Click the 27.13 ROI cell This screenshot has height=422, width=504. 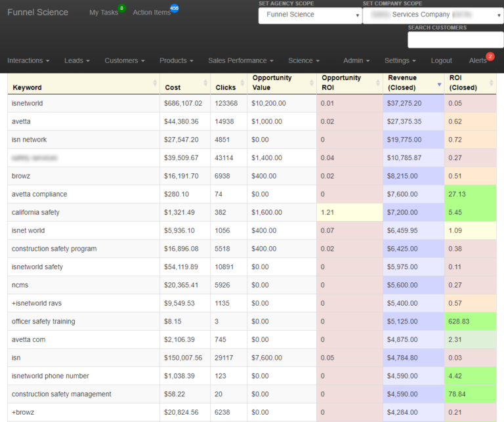pyautogui.click(x=471, y=194)
